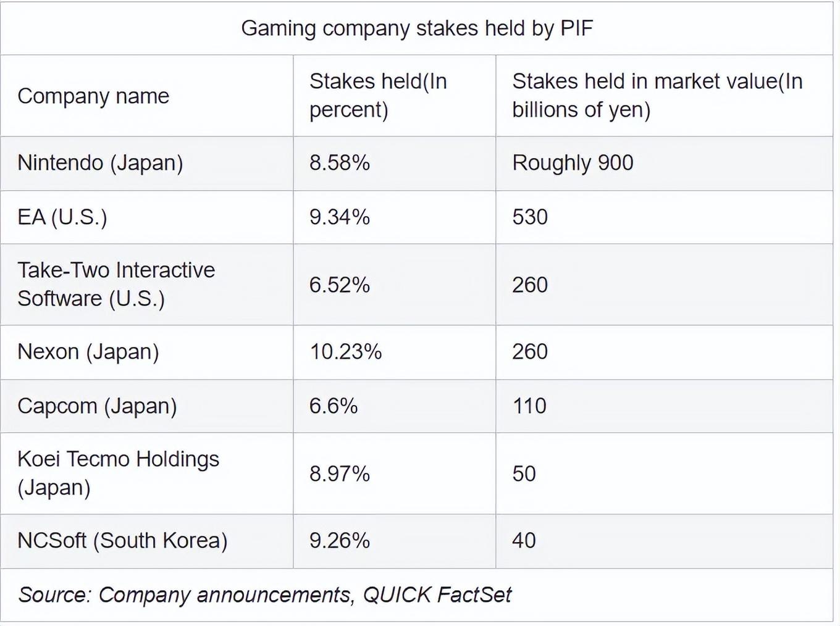Select the Koei Tecmo Holdings cell
The height and width of the screenshot is (626, 840).
(x=118, y=474)
